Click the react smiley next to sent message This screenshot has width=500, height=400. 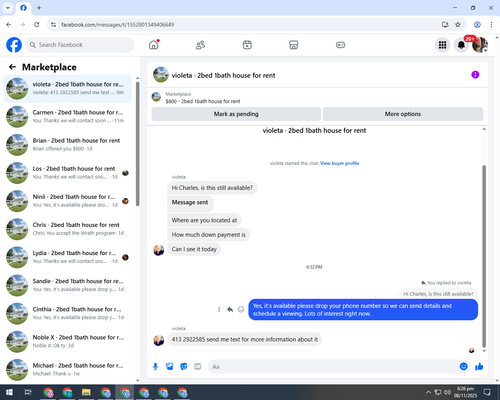(241, 310)
